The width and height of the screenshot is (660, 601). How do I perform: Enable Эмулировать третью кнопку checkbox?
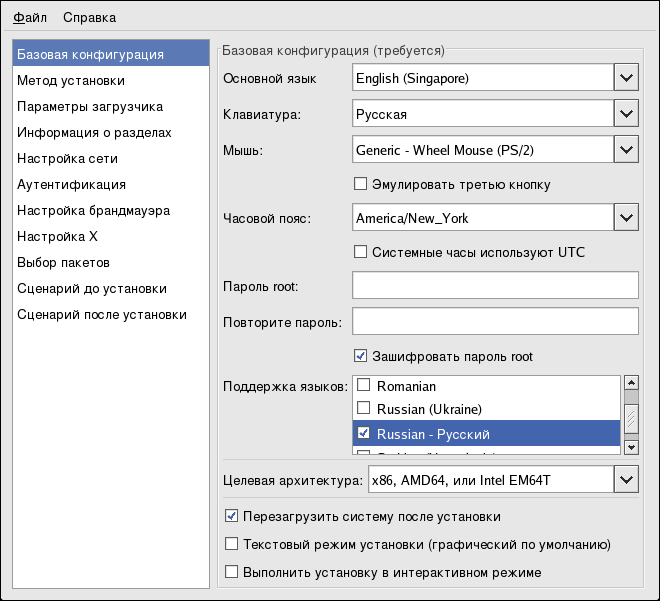[361, 184]
